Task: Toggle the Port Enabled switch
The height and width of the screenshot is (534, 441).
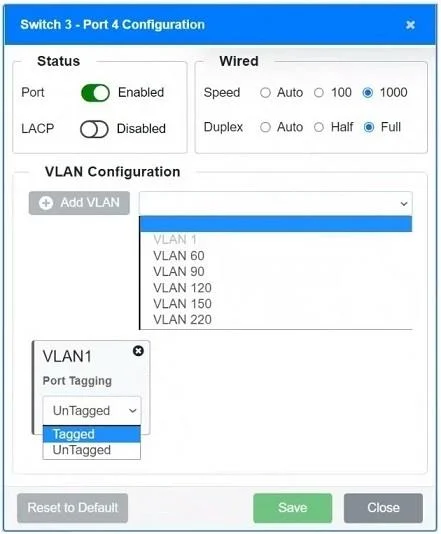Action: point(95,93)
